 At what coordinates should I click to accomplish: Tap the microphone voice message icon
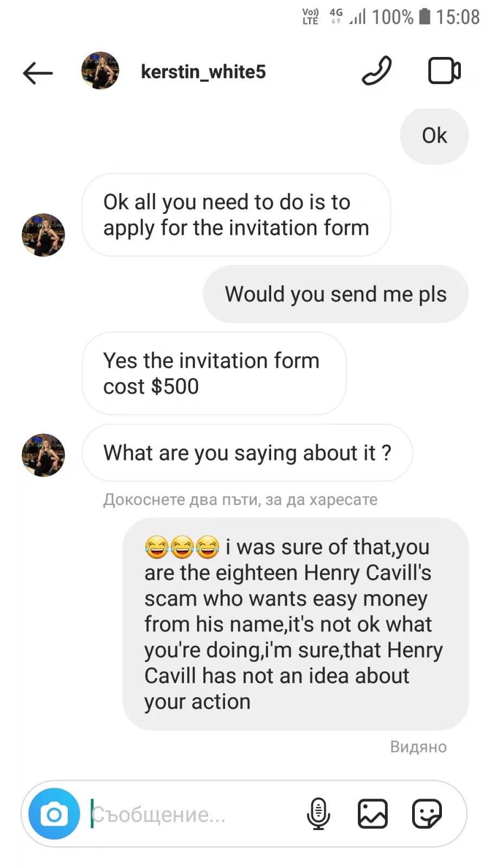318,814
